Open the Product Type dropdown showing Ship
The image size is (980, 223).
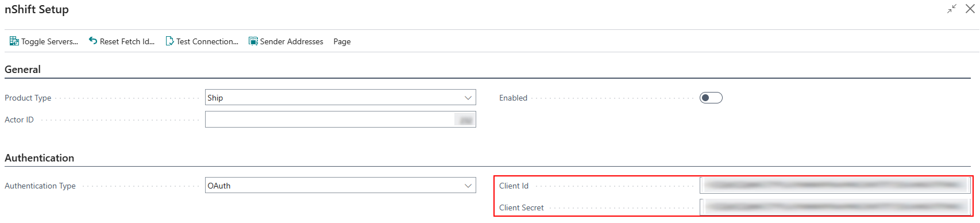341,98
